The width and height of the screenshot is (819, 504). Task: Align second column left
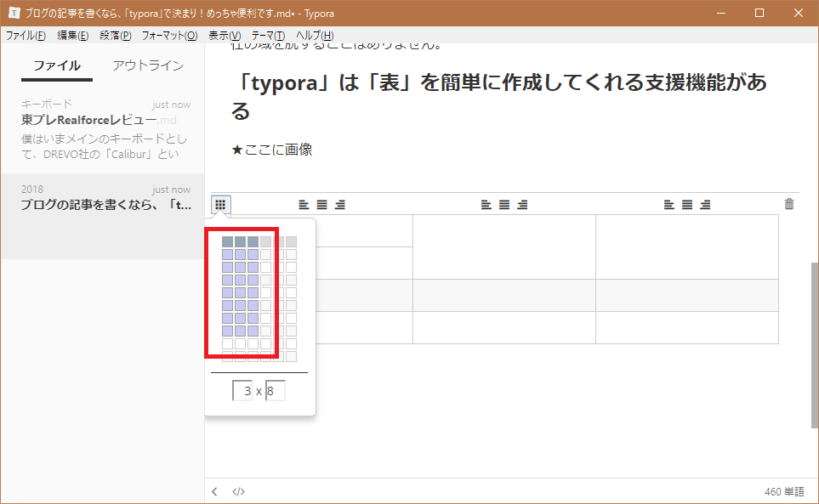(x=486, y=205)
